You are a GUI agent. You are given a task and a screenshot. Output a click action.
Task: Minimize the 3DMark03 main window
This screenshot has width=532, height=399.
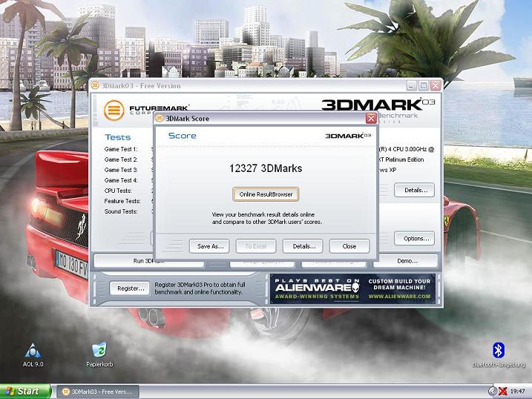click(411, 85)
